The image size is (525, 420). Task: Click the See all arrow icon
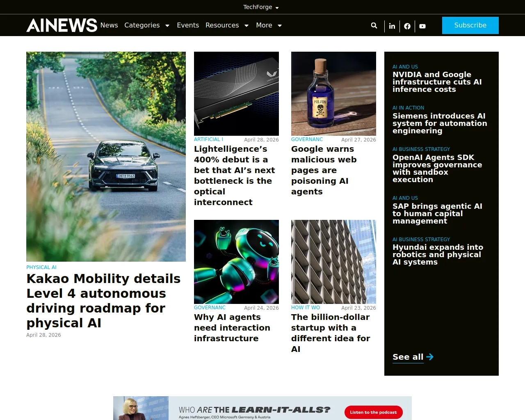point(430,357)
